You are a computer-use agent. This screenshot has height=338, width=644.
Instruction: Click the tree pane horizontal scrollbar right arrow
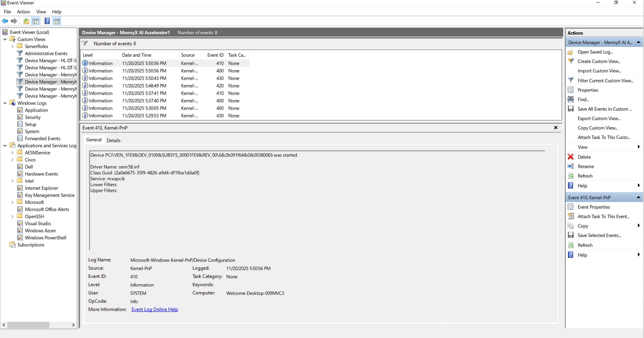click(73, 325)
